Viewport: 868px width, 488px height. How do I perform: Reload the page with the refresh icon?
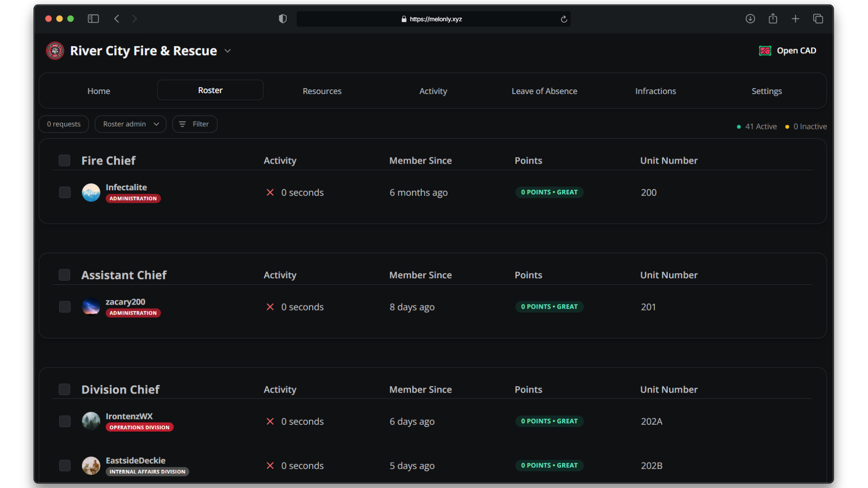[564, 19]
